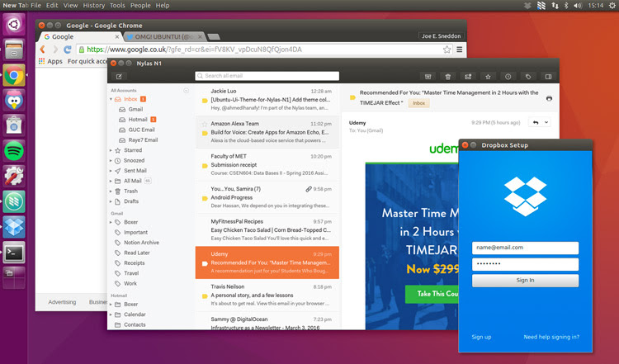This screenshot has height=364, width=619.
Task: Open reply options dropdown arrow next to reply
Action: click(546, 122)
